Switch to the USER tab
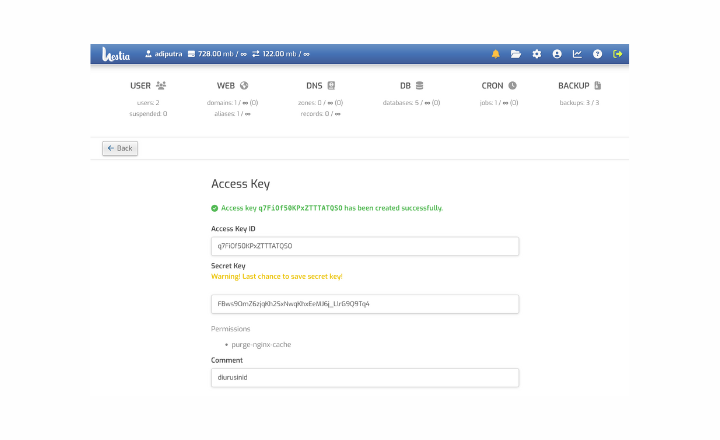Image resolution: width=720 pixels, height=440 pixels. 147,86
